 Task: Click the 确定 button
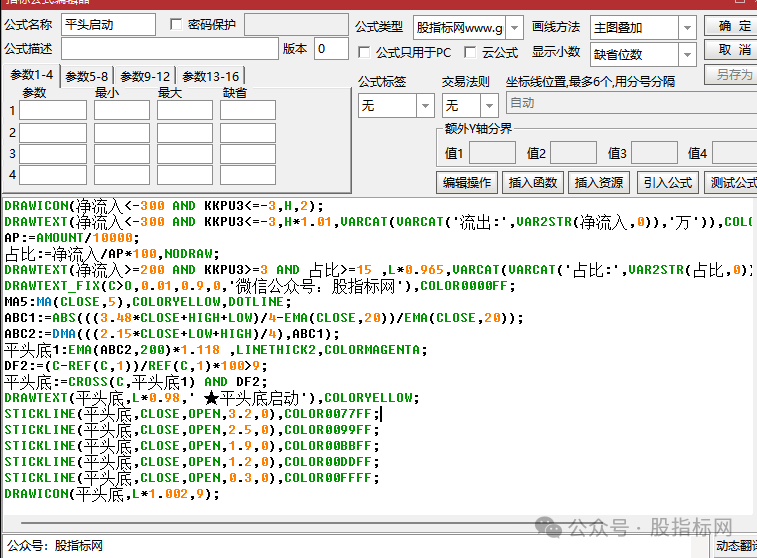(x=731, y=26)
